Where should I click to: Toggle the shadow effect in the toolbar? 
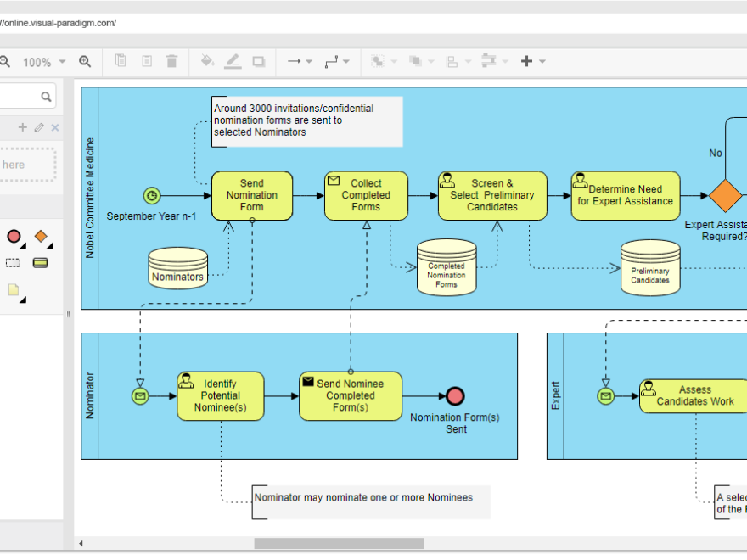(258, 61)
